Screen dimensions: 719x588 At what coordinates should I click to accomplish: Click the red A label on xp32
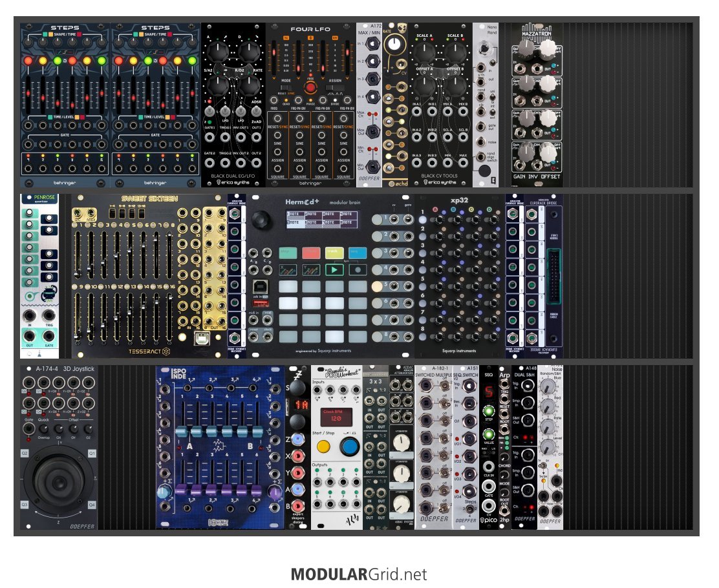coord(435,210)
